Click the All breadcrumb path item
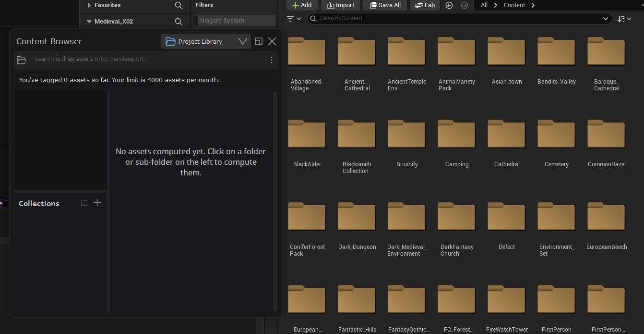The width and height of the screenshot is (644, 334). point(484,5)
